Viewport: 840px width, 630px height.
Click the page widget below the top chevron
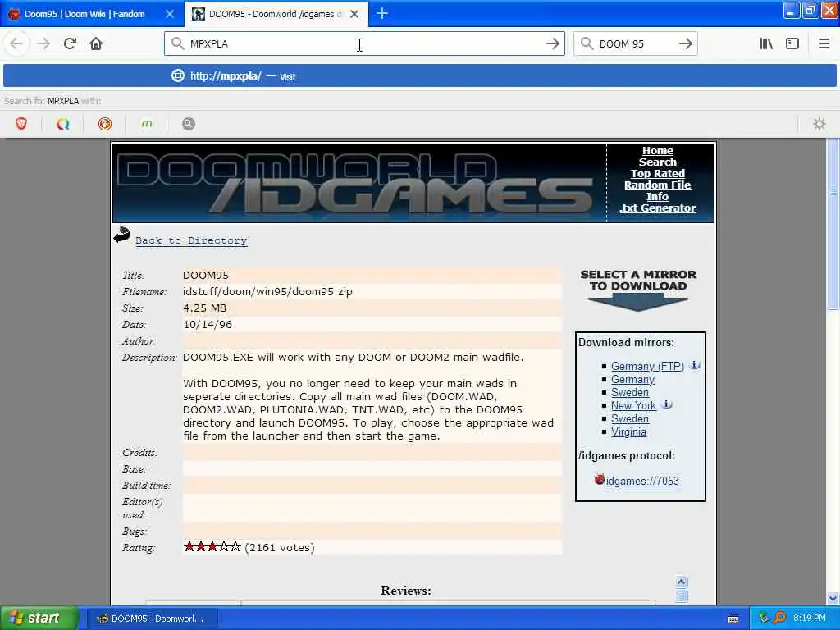(x=681, y=596)
